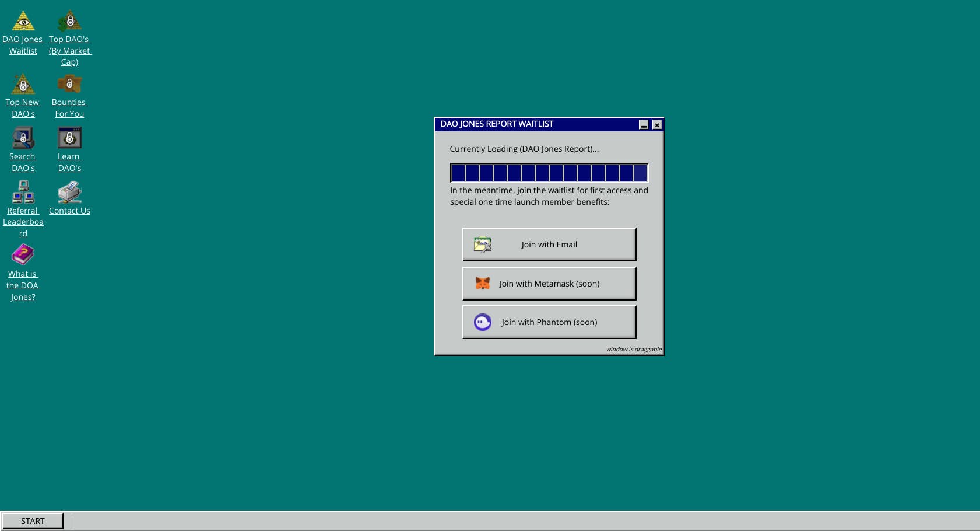The image size is (980, 531).
Task: Open the START menu on taskbar
Action: (x=33, y=521)
